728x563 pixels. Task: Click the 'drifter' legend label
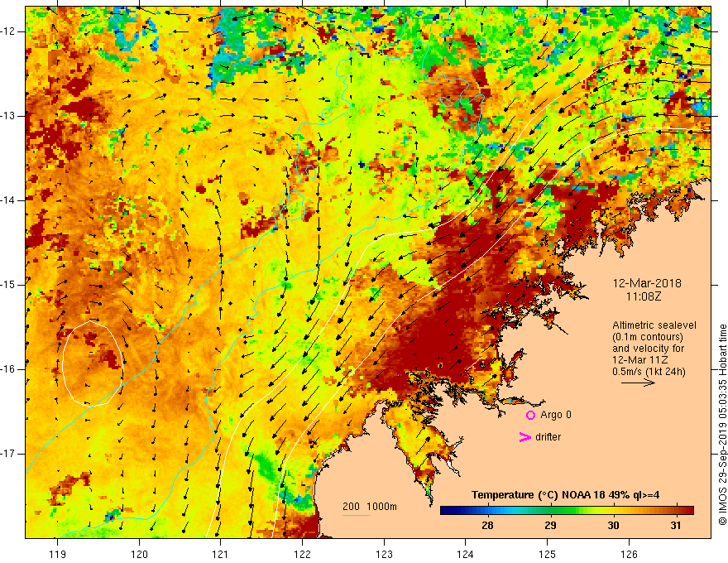tap(548, 437)
